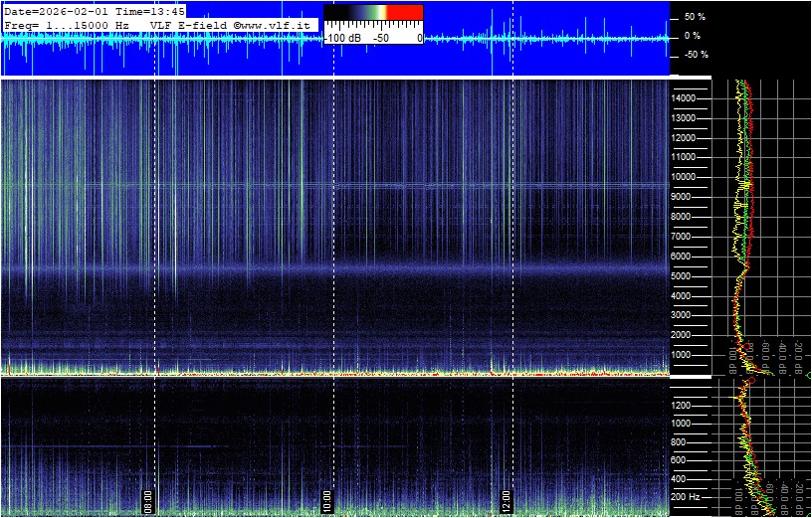
Task: Click the 10:00 time marker label
Action: coord(326,498)
